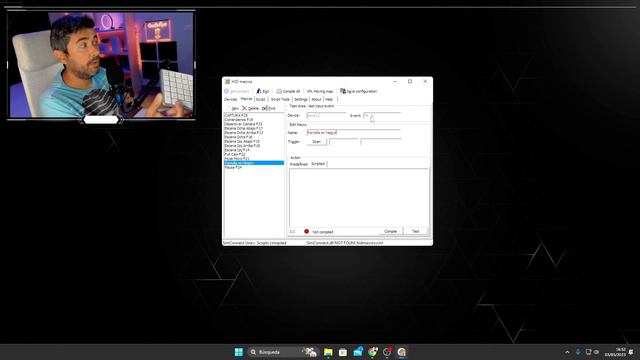Switch to the Script tab
Screen dimensions: 640x360
point(260,99)
